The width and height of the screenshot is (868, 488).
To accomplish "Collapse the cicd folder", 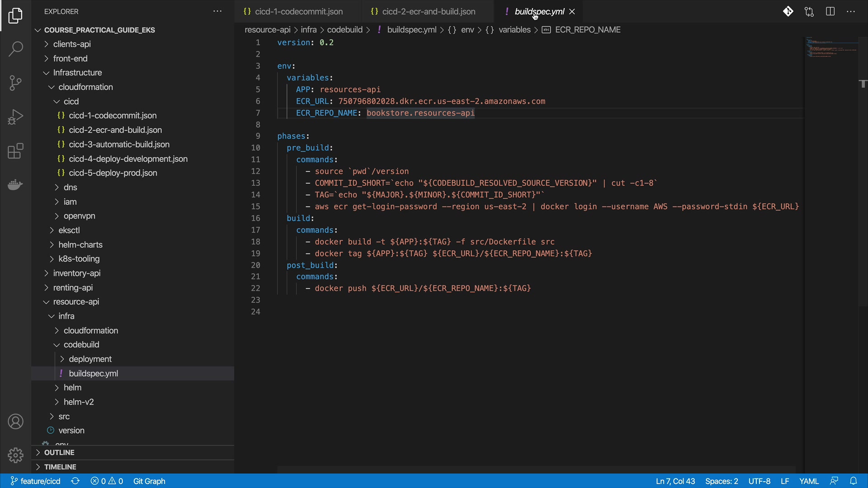I will pyautogui.click(x=71, y=102).
